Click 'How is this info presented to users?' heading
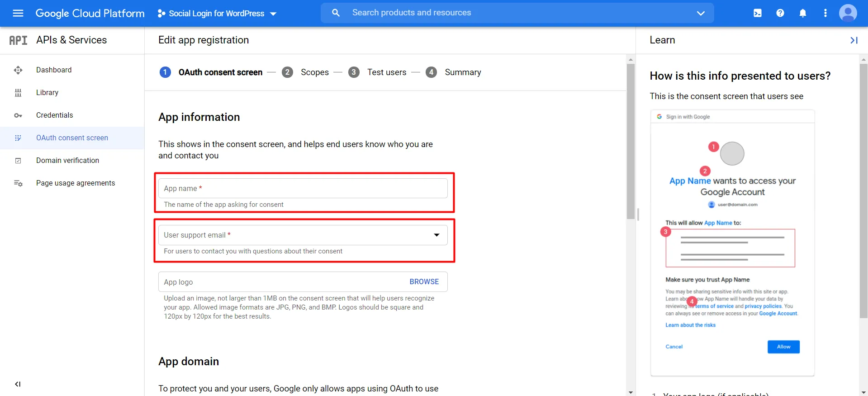 coord(740,76)
